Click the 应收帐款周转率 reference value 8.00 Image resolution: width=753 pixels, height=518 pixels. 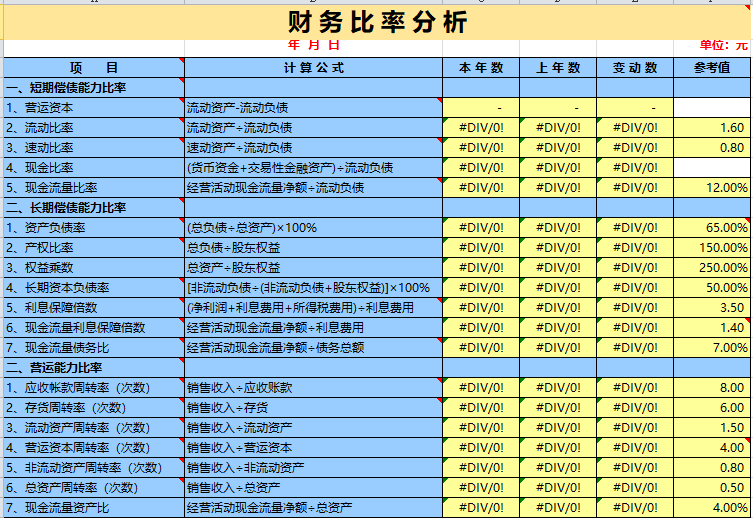pos(712,388)
